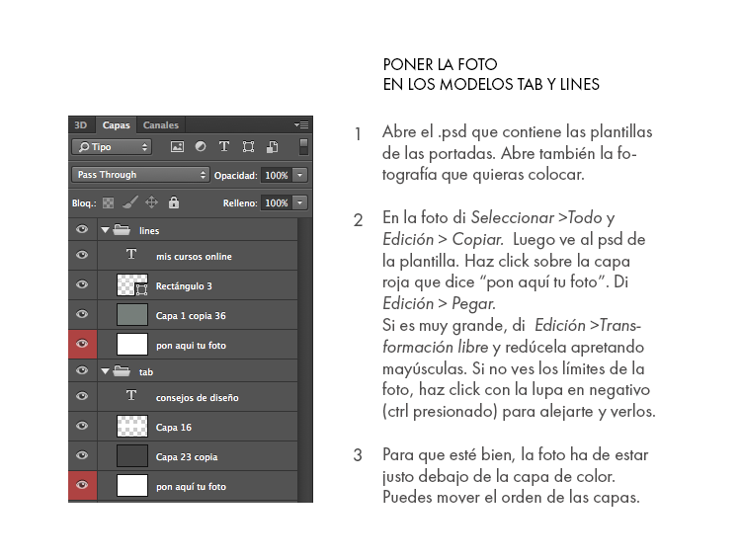Hide the consejos de diseño layer
741x560 pixels.
click(x=82, y=396)
